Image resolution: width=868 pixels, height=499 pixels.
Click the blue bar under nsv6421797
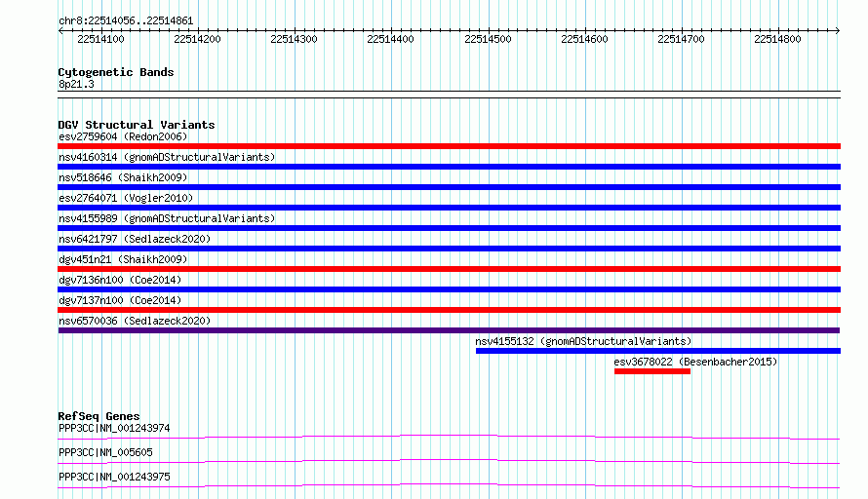(x=449, y=249)
